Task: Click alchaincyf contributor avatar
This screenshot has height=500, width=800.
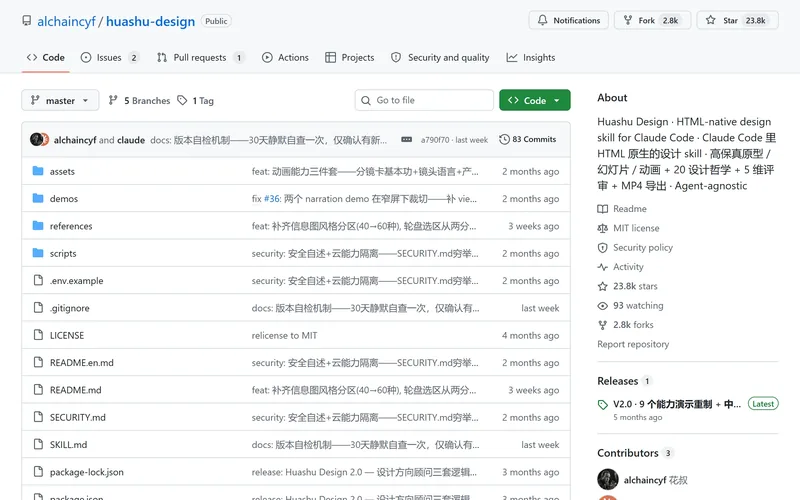Action: coord(608,480)
